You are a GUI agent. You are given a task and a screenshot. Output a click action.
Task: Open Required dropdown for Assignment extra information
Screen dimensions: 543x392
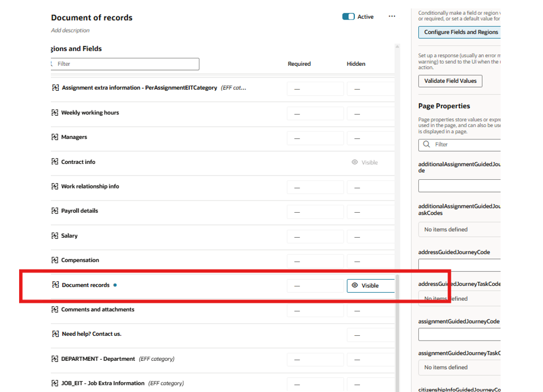pyautogui.click(x=315, y=89)
